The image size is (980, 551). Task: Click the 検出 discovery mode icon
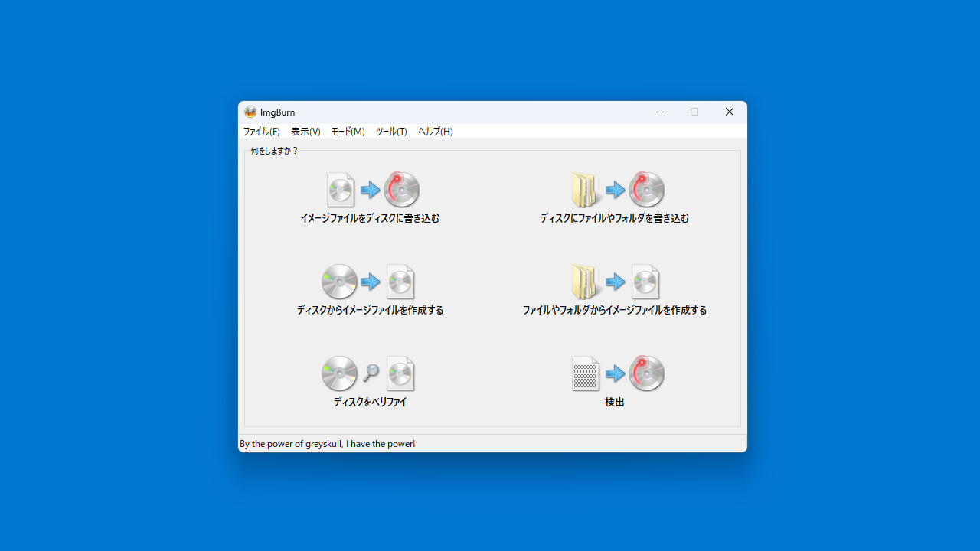pos(618,373)
